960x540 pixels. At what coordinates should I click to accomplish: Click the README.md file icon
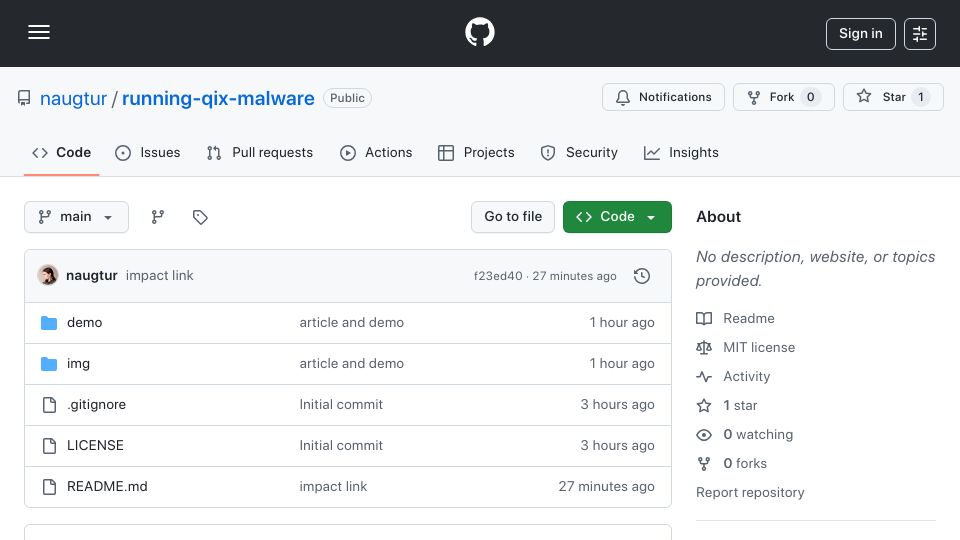49,487
